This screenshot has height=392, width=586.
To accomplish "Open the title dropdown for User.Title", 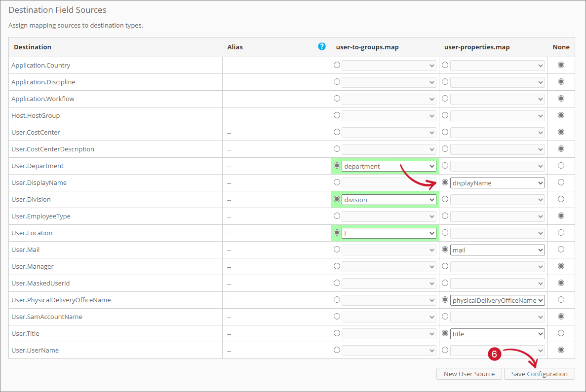I will pyautogui.click(x=498, y=334).
